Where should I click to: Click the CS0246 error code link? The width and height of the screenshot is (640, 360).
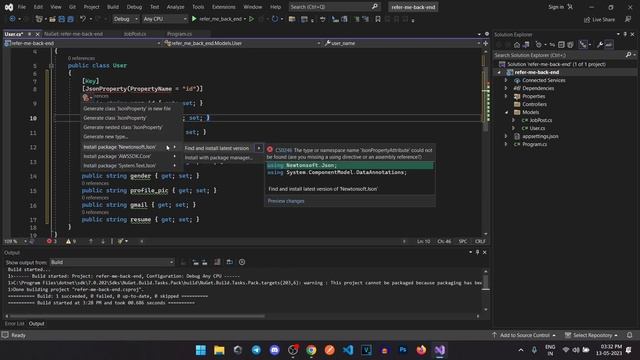tap(284, 150)
